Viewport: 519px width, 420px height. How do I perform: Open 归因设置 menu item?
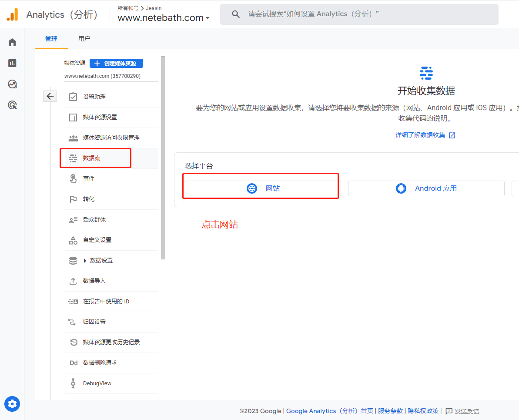pos(112,322)
